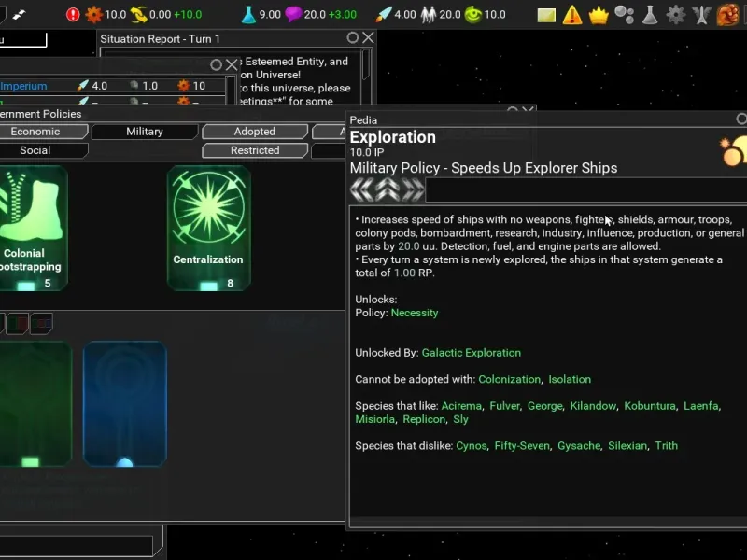
Task: Close the Situation Report window
Action: click(368, 37)
